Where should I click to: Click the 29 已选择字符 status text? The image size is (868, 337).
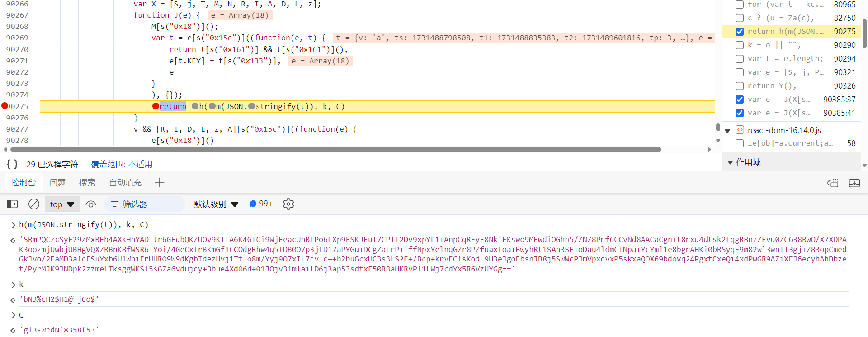click(x=52, y=164)
